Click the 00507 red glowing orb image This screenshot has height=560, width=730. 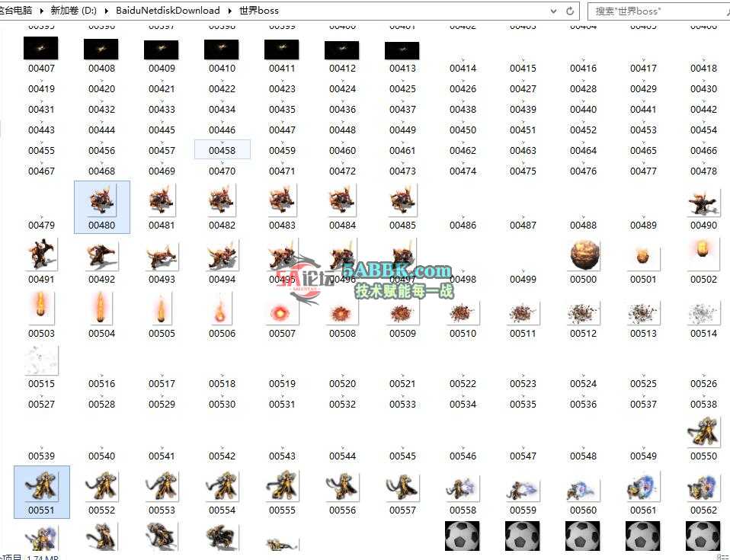(282, 311)
